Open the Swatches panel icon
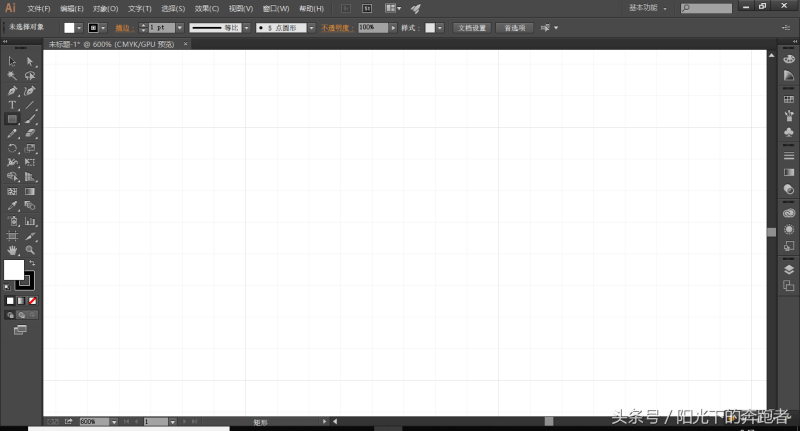This screenshot has height=431, width=800. tap(789, 99)
